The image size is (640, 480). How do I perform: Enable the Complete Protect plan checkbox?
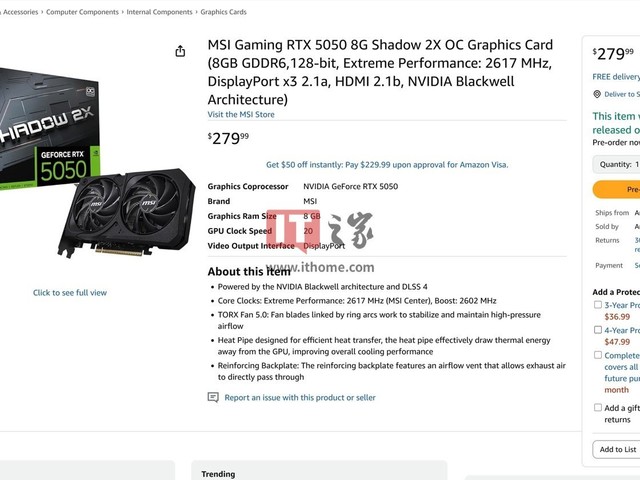pos(598,355)
